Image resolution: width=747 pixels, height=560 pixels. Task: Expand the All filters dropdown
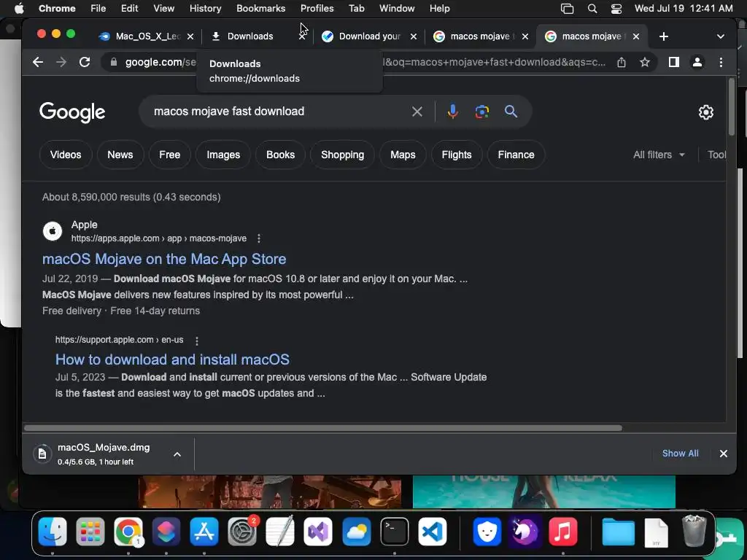[x=659, y=155]
